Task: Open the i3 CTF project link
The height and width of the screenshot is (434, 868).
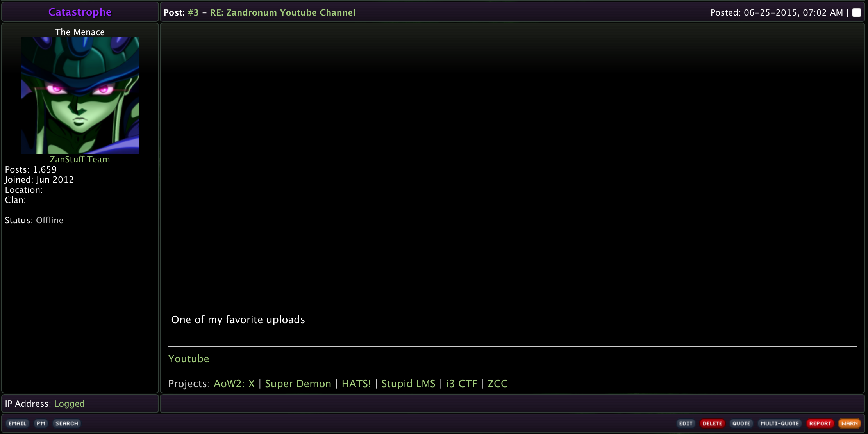Action: [x=461, y=384]
